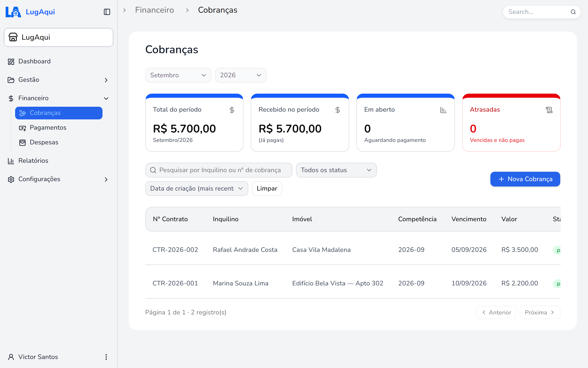The image size is (588, 368).
Task: Open the Data de criação sort dropdown
Action: [x=197, y=188]
